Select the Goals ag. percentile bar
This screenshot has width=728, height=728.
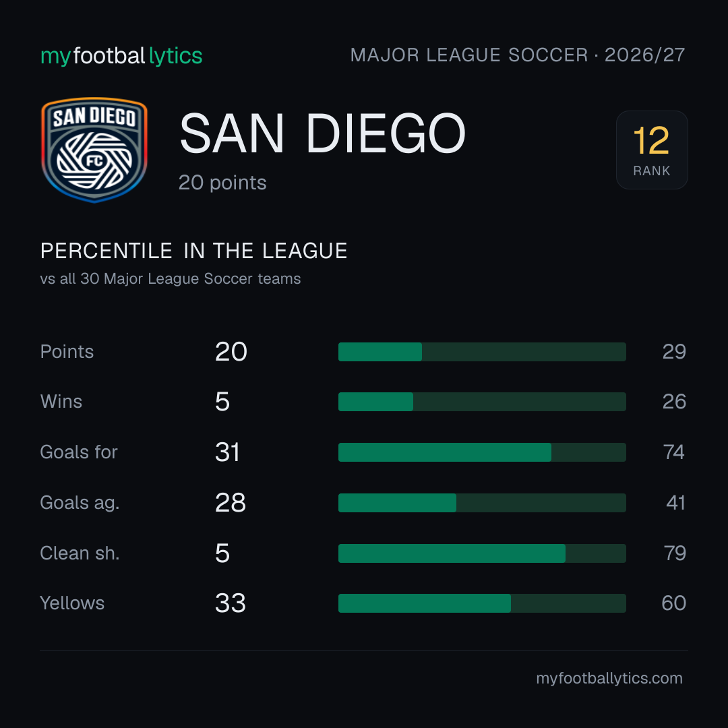(x=482, y=503)
